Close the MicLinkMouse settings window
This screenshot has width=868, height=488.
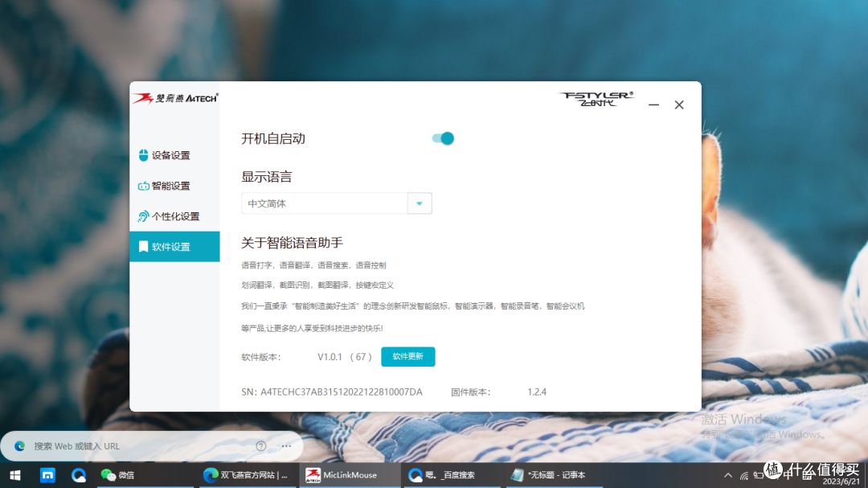point(679,105)
